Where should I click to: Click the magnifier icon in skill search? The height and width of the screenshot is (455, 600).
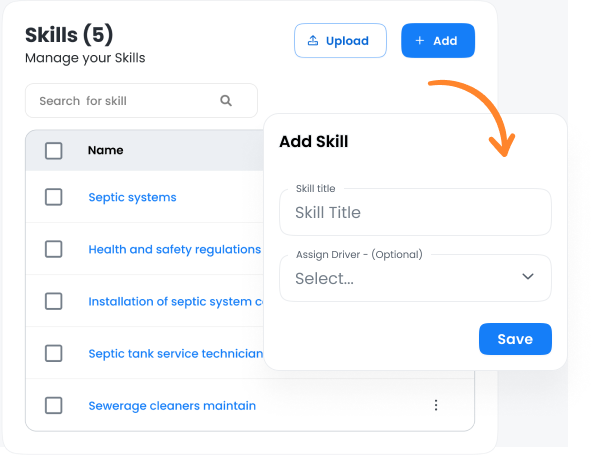(x=226, y=101)
